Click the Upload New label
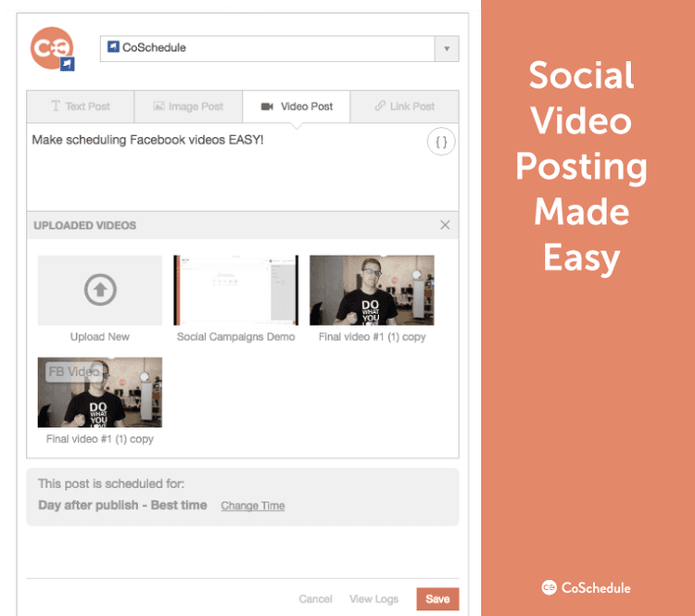695x616 pixels. point(100,337)
